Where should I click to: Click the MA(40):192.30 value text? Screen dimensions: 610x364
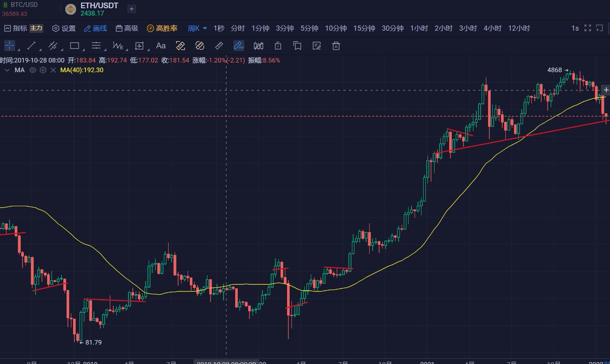[82, 70]
